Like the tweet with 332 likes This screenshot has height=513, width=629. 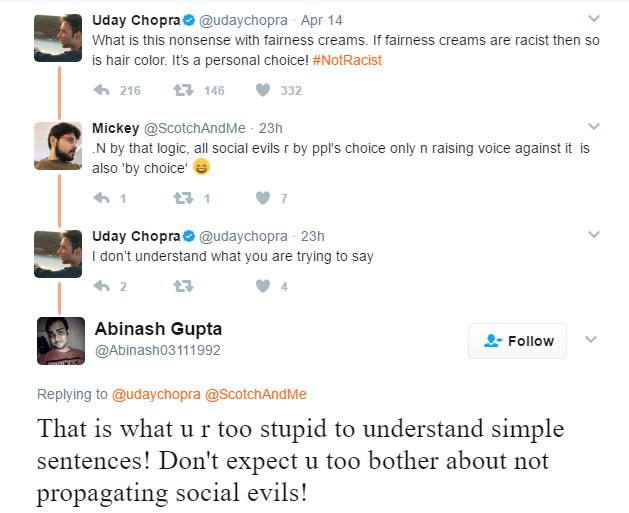pyautogui.click(x=263, y=91)
